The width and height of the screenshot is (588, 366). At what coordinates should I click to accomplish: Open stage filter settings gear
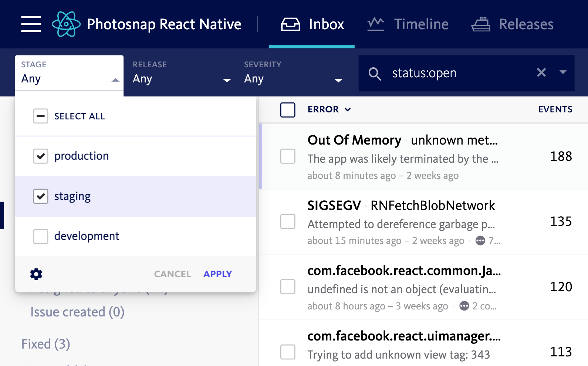pyautogui.click(x=36, y=274)
